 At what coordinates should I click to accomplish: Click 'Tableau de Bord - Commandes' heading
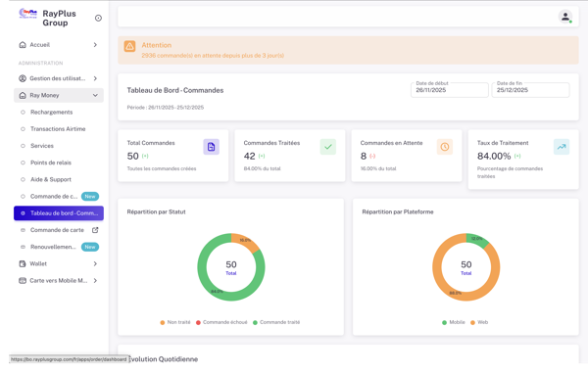click(x=175, y=90)
